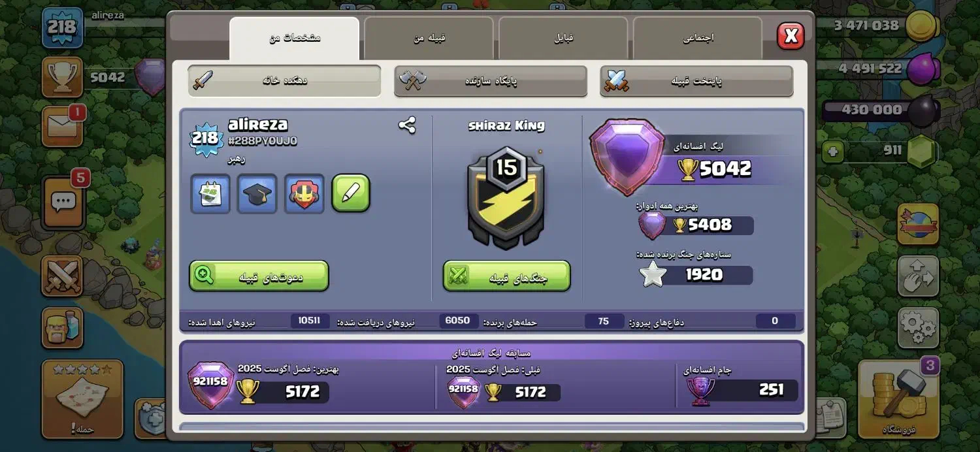Click the trophy ranking icon on left
The image size is (980, 452).
(x=63, y=77)
